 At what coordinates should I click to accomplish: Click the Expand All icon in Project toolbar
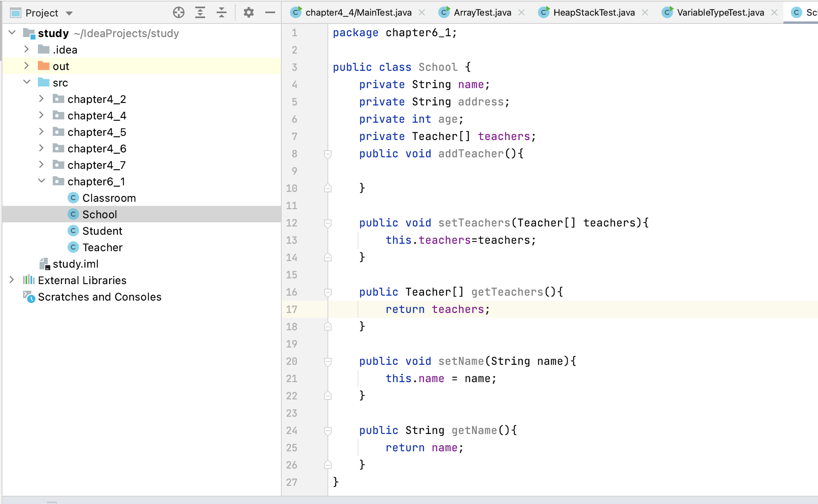click(x=200, y=12)
